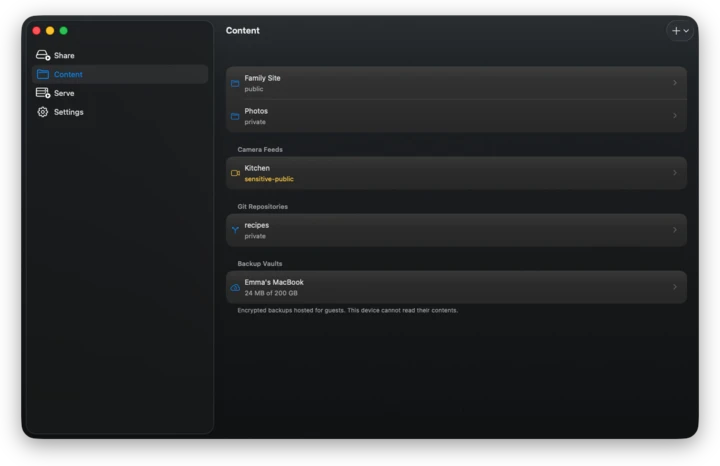Click the Serve server icon in sidebar
720x466 pixels.
[43, 93]
